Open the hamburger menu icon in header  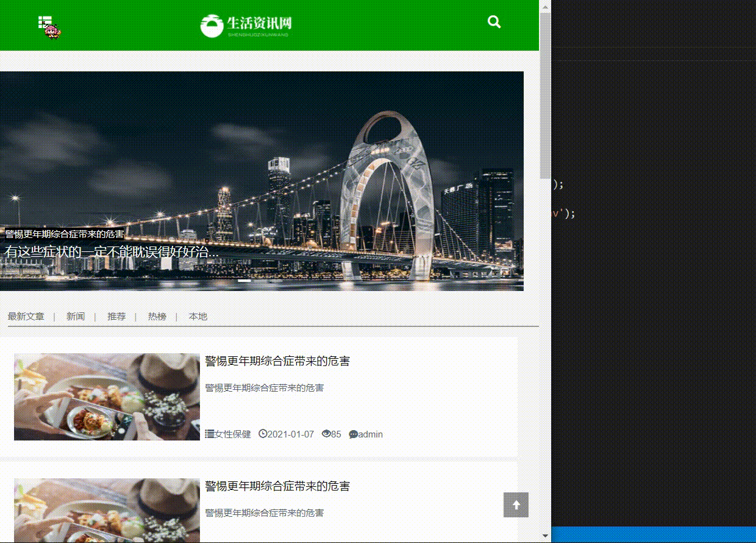tap(45, 23)
